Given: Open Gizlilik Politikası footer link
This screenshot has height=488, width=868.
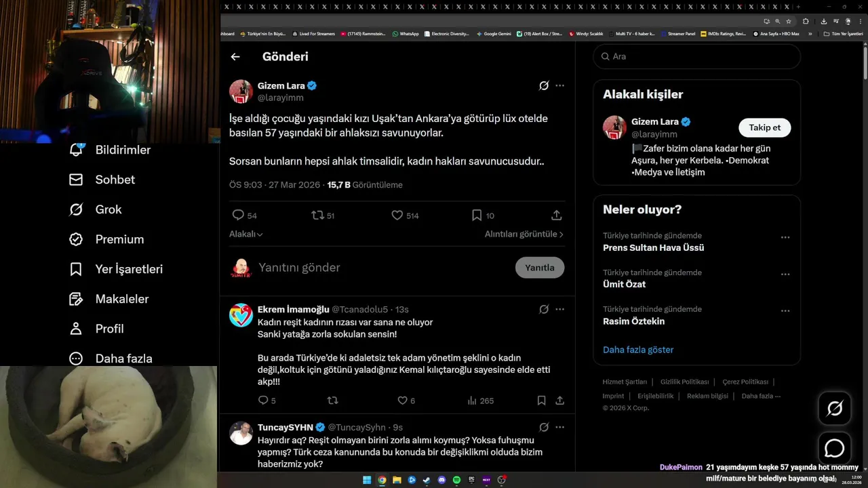Looking at the screenshot, I should [684, 382].
